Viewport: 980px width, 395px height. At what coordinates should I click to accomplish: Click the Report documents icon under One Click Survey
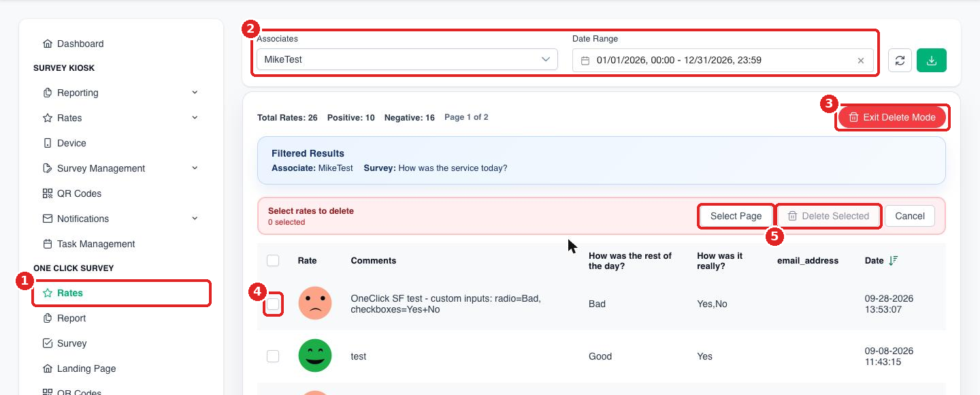point(48,318)
